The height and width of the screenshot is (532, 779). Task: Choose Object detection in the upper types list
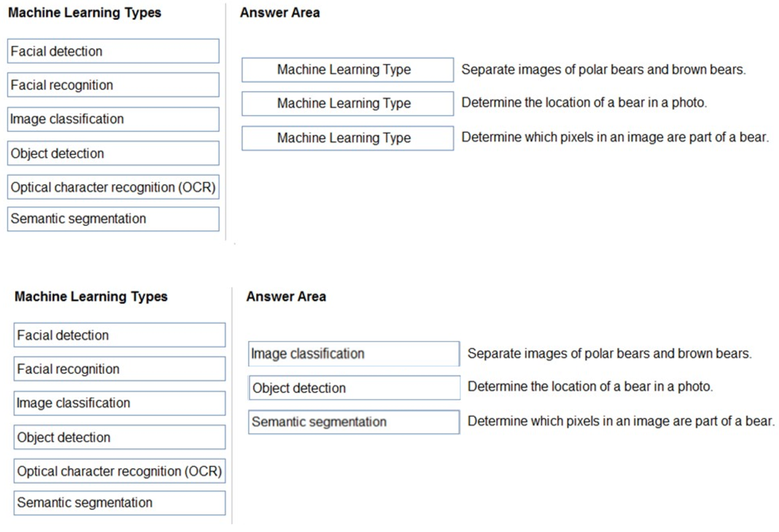tap(113, 153)
